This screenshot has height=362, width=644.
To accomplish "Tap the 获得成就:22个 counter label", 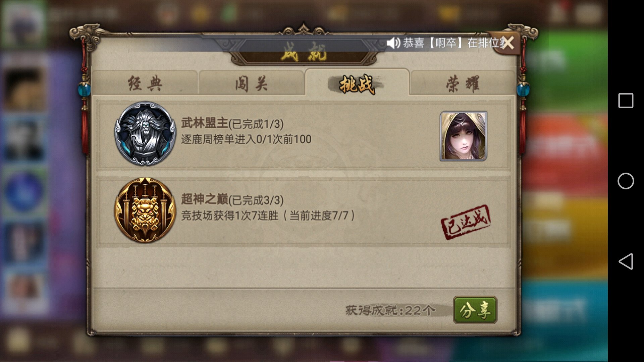I will point(391,310).
